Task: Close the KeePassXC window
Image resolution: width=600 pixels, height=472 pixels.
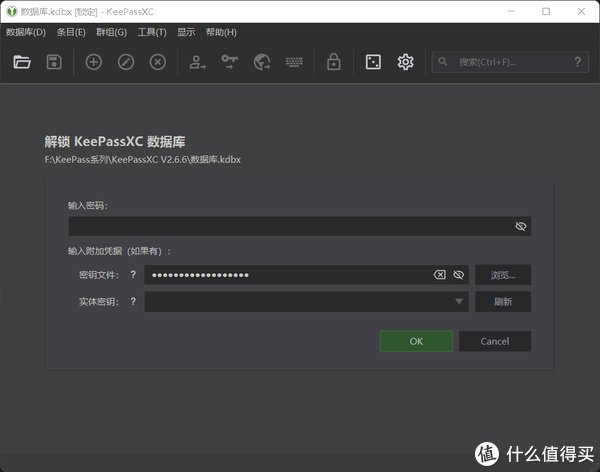Action: 581,11
